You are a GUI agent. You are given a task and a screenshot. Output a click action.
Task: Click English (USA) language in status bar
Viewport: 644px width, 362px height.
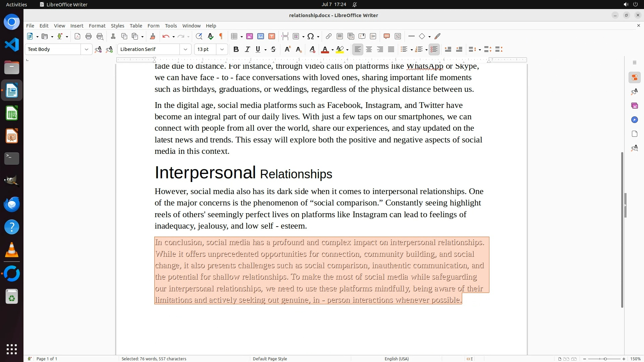coord(396,359)
